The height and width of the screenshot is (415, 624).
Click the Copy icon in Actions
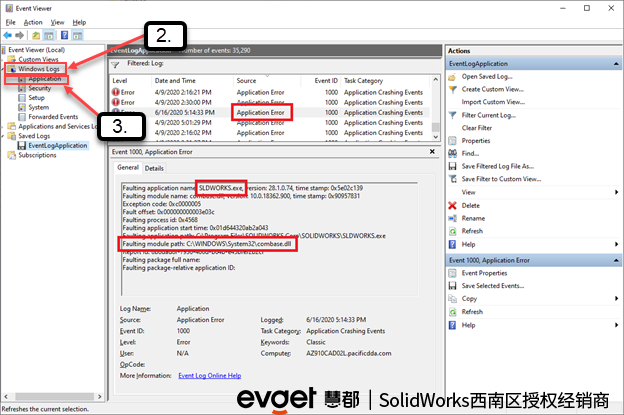pyautogui.click(x=452, y=299)
